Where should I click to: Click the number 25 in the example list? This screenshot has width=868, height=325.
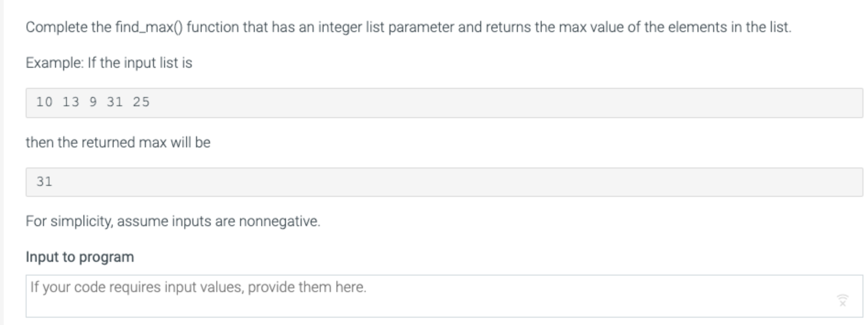(x=141, y=102)
